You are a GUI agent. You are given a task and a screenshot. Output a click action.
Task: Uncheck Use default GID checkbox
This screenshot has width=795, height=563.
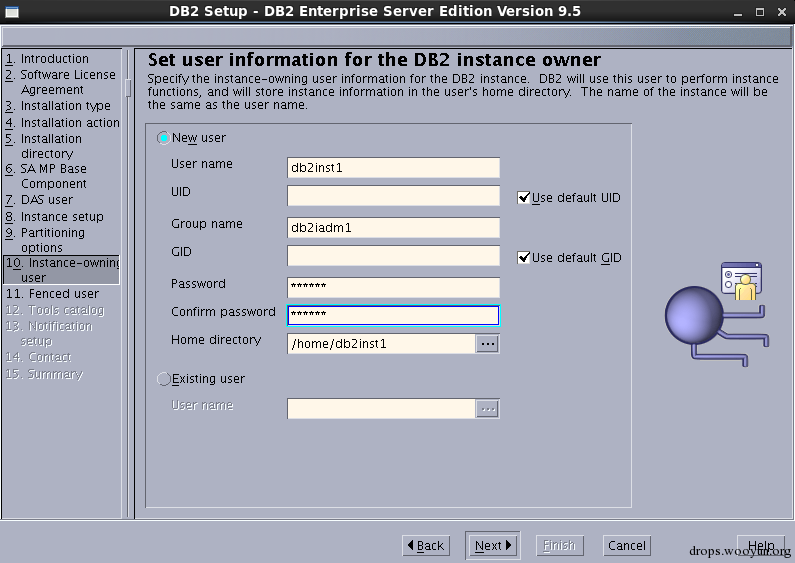(x=523, y=257)
